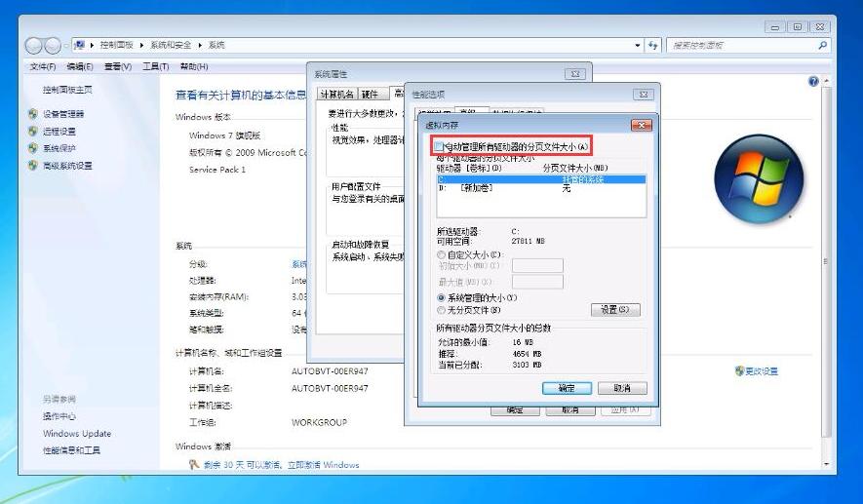
Task: Click the refresh icon beside the address bar
Action: (x=652, y=45)
